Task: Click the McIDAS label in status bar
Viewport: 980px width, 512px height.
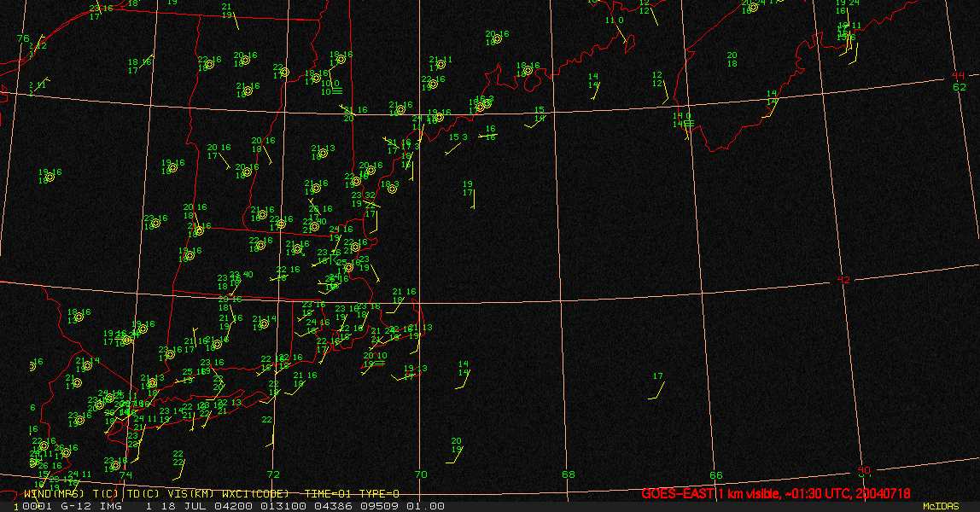Action: coord(941,506)
